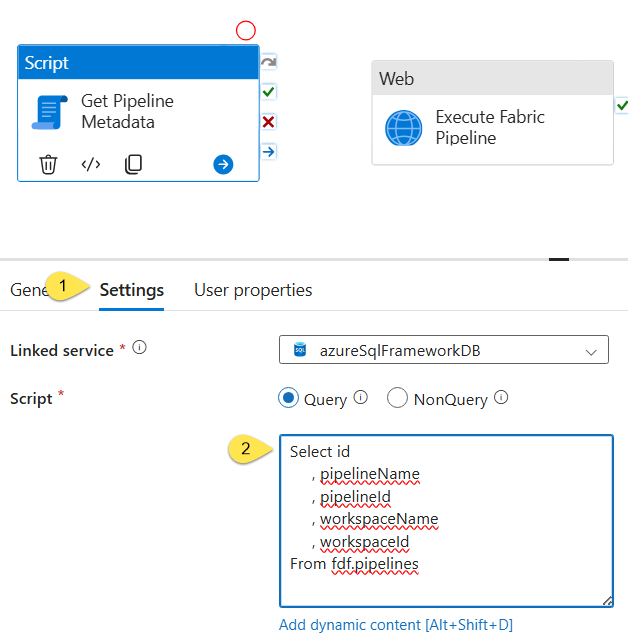The width and height of the screenshot is (628, 642).
Task: Select the Query radio button
Action: [289, 398]
